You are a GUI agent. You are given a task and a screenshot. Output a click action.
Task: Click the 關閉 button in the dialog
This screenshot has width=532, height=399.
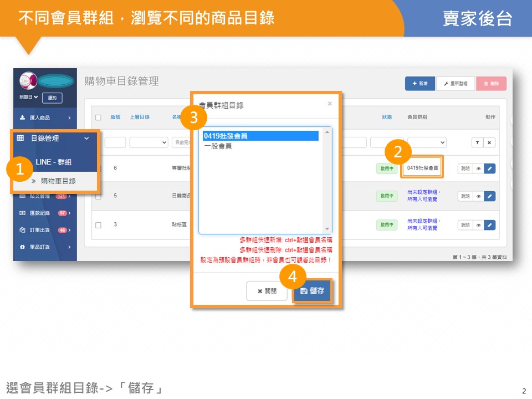(267, 291)
